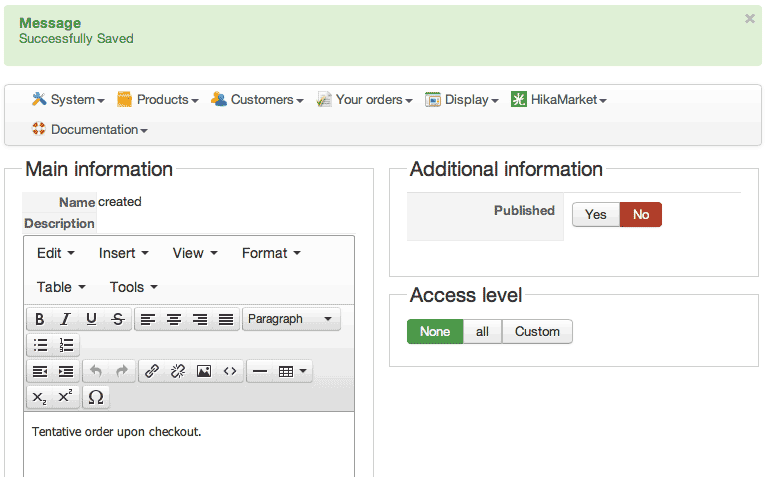Dismiss the Successfully Saved message
Screen dimensions: 767x477
coord(750,19)
